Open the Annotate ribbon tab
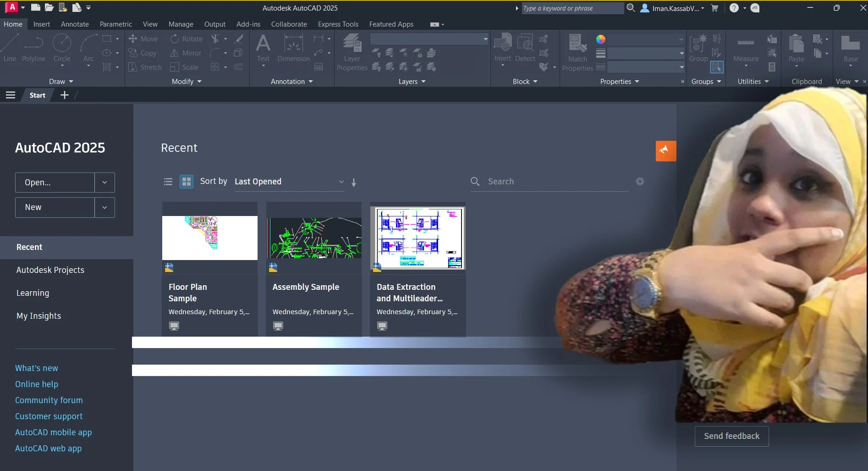Viewport: 868px width, 471px height. click(x=75, y=24)
